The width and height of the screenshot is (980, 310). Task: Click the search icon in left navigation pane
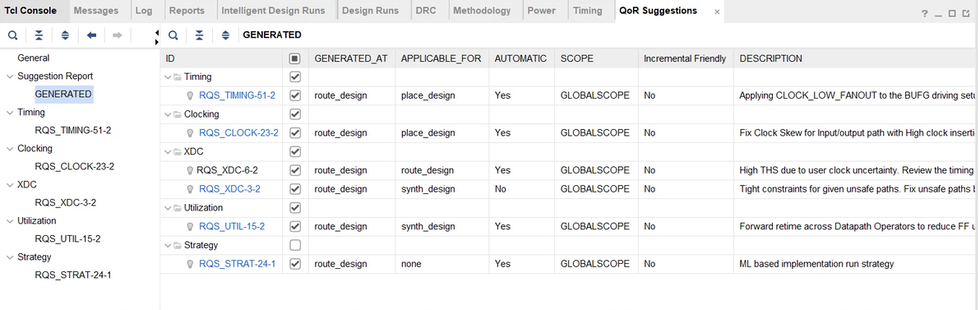[x=12, y=35]
